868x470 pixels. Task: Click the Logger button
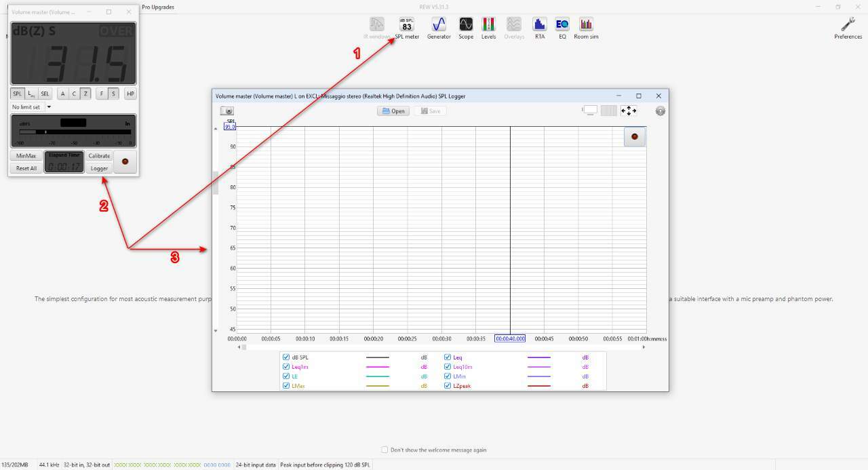(99, 168)
